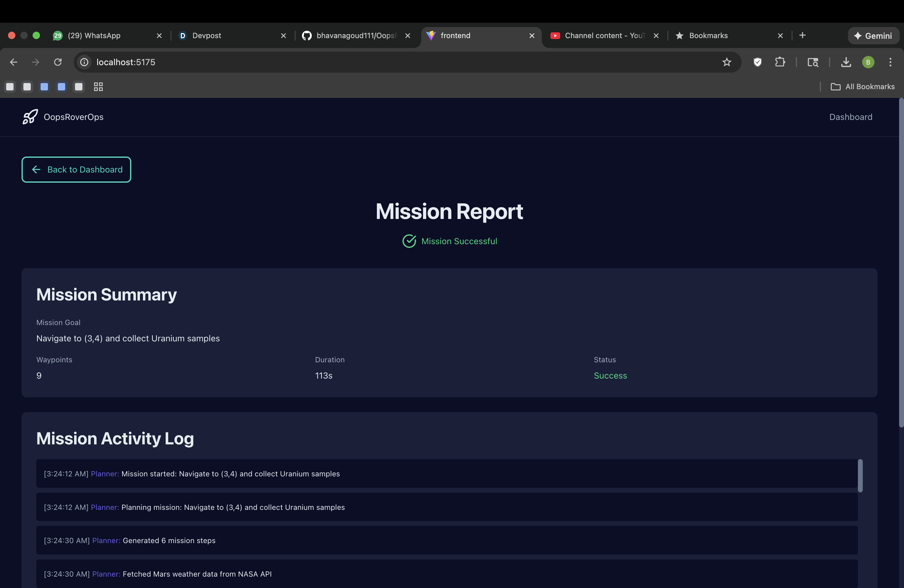Screen dimensions: 904x588
Task: Switch to the Devpost tab
Action: 207,35
